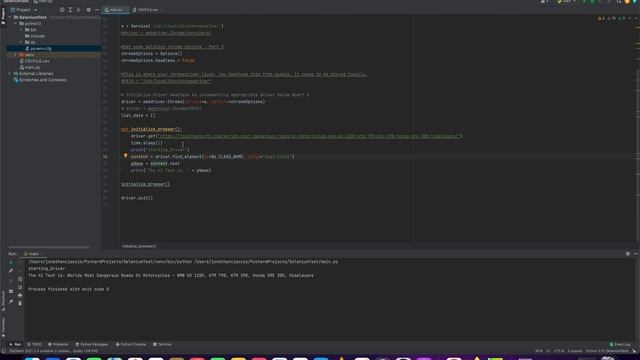Viewport: 640px width, 360px height.
Task: Click the PyCharm update notification in status bar
Action: pos(53,351)
